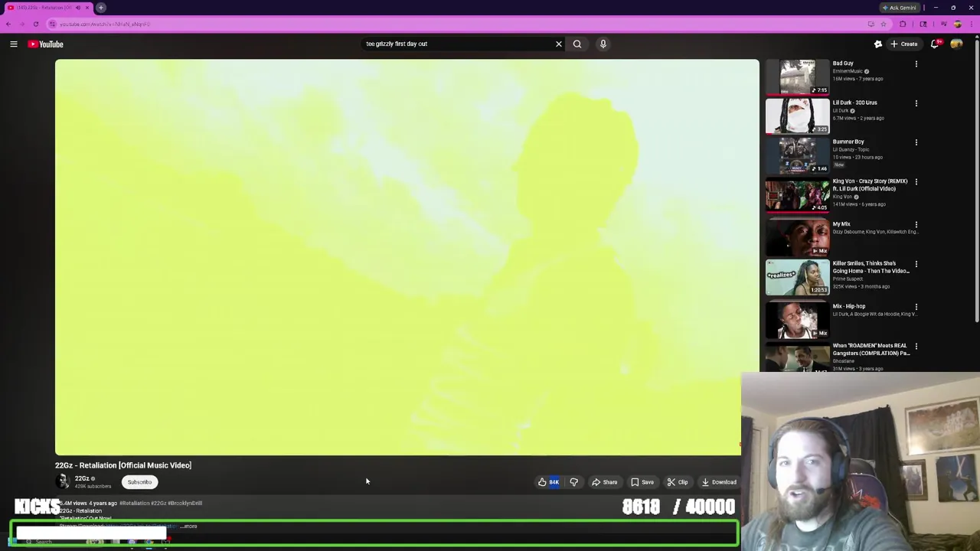The height and width of the screenshot is (551, 980).
Task: Subscribe to the 22Gz channel
Action: tap(139, 482)
